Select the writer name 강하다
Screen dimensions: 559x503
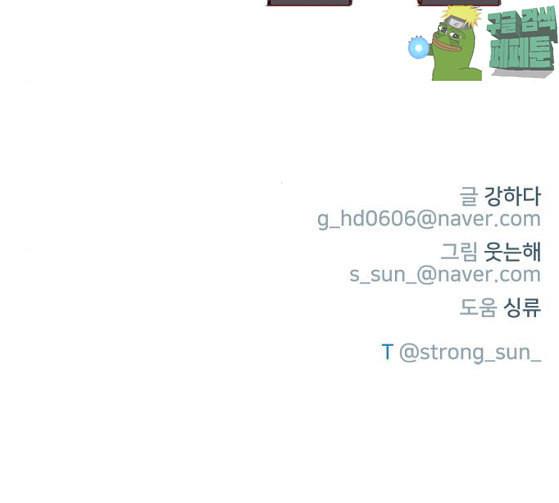point(512,196)
